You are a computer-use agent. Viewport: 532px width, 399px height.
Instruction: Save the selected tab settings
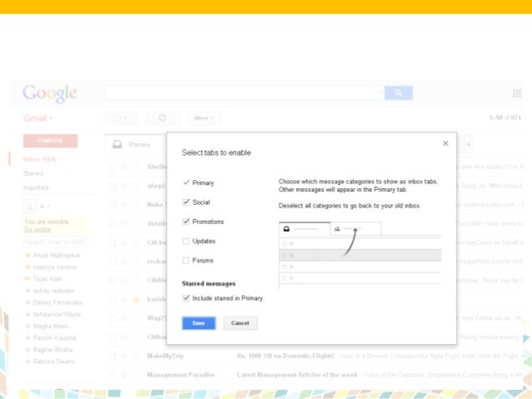tap(198, 323)
